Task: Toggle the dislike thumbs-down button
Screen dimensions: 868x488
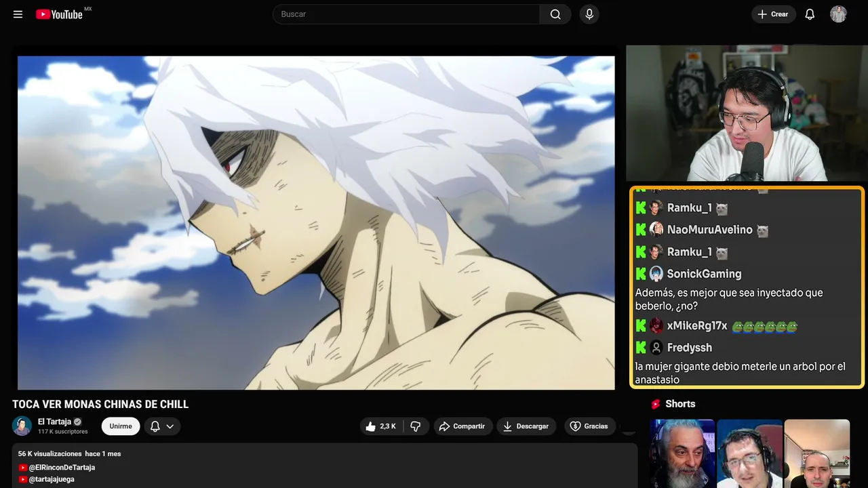Action: click(x=416, y=426)
